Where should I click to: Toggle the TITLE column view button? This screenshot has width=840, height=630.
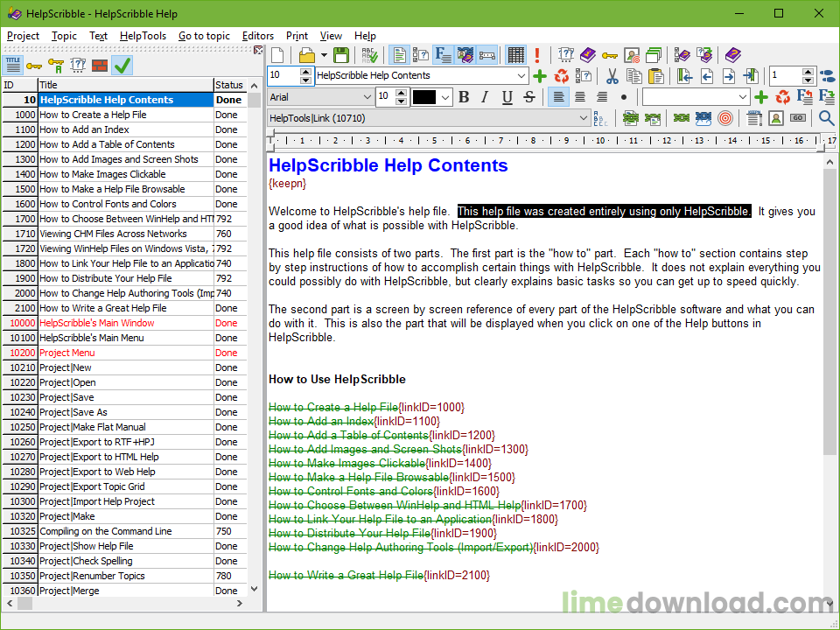(12, 66)
